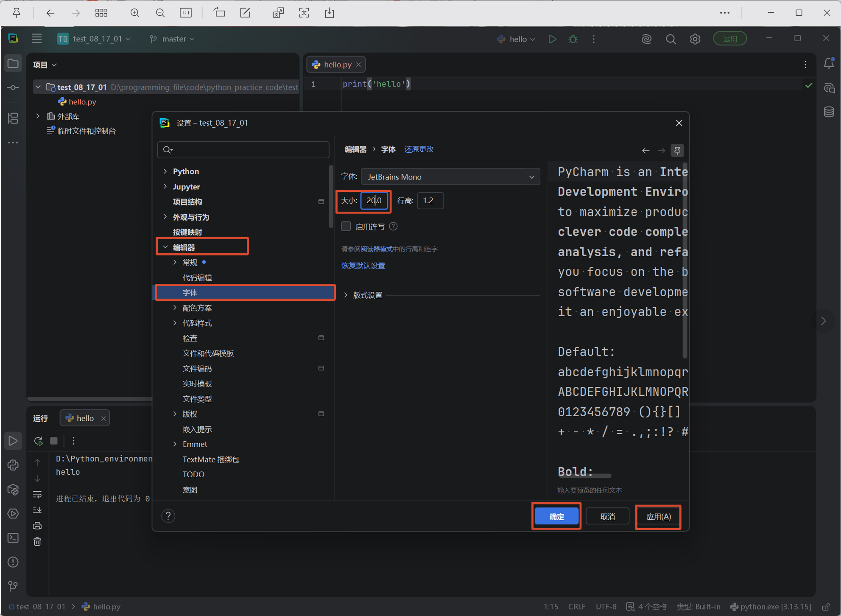The height and width of the screenshot is (616, 841).
Task: Click the 试用 trial button
Action: point(730,39)
